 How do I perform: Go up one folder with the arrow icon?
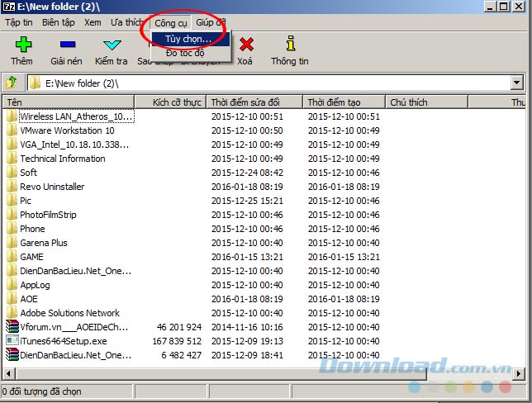(x=12, y=83)
